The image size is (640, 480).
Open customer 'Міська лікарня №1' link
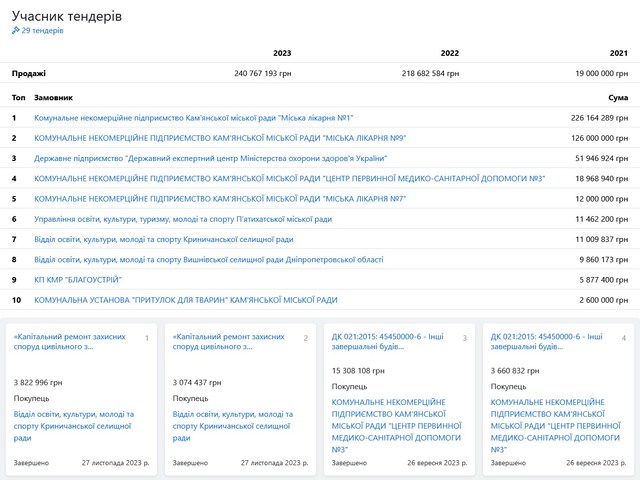click(193, 118)
